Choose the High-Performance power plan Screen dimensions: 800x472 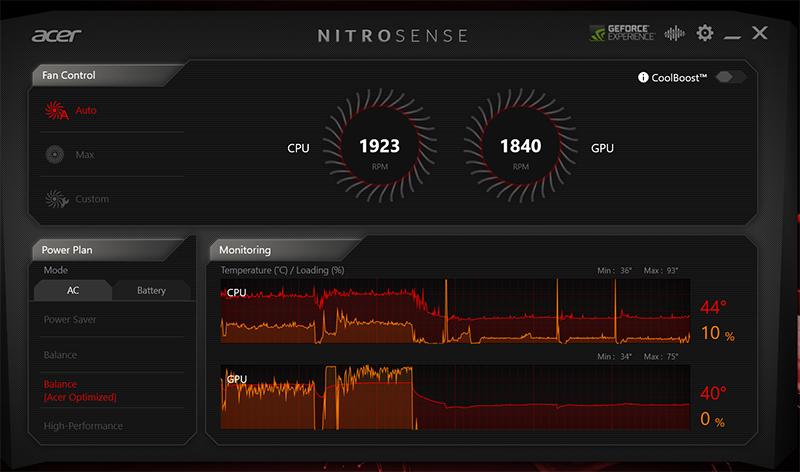83,426
